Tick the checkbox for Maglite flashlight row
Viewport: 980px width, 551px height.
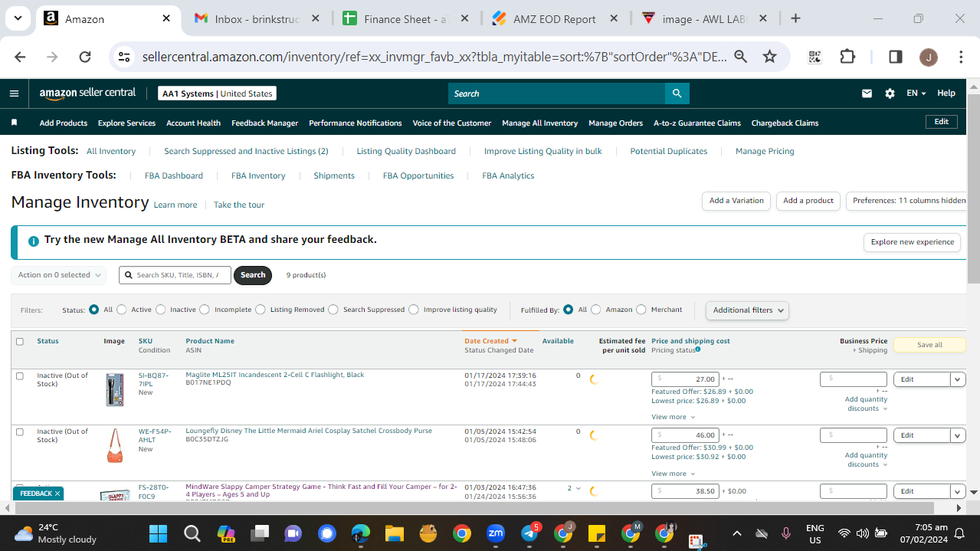tap(20, 376)
